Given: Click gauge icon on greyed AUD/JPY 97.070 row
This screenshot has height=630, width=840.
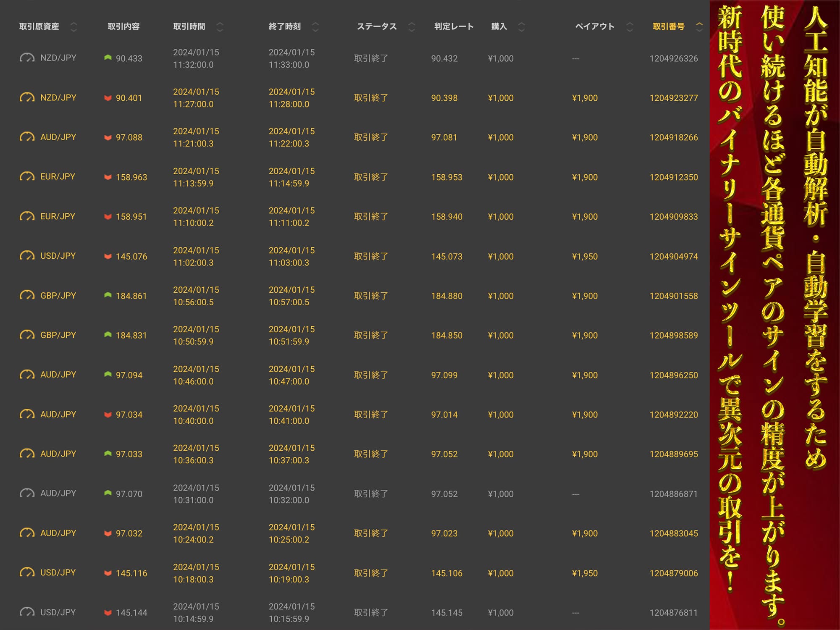Looking at the screenshot, I should [27, 493].
